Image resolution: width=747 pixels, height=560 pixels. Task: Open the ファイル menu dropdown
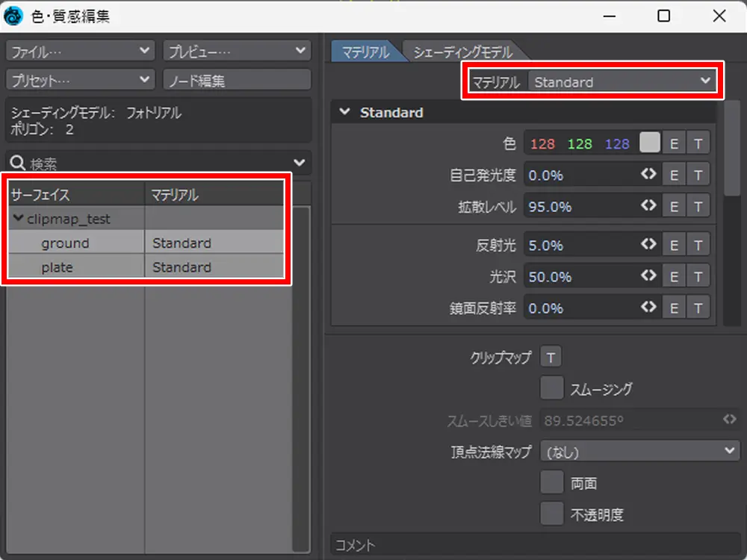tap(81, 51)
